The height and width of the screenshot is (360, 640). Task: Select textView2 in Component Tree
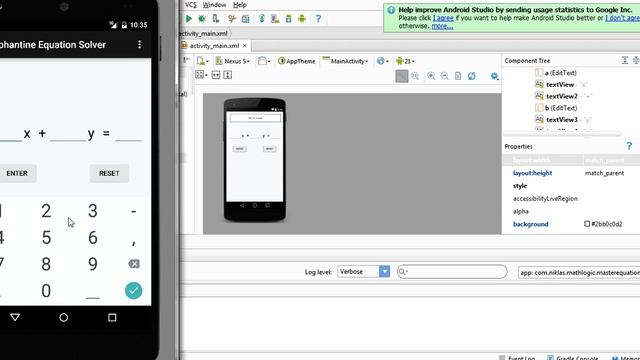[x=562, y=96]
